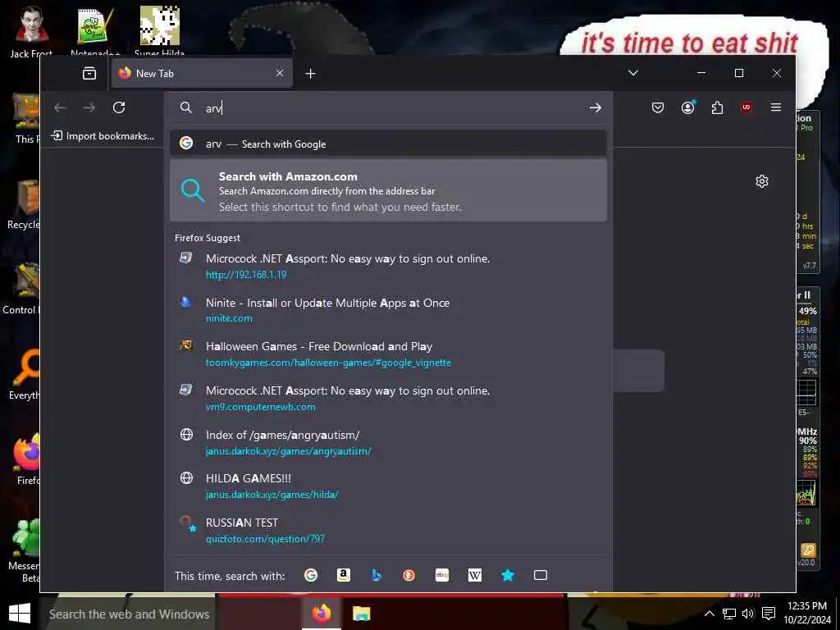Open Firefox View icon left of tab
The height and width of the screenshot is (630, 840).
(89, 73)
